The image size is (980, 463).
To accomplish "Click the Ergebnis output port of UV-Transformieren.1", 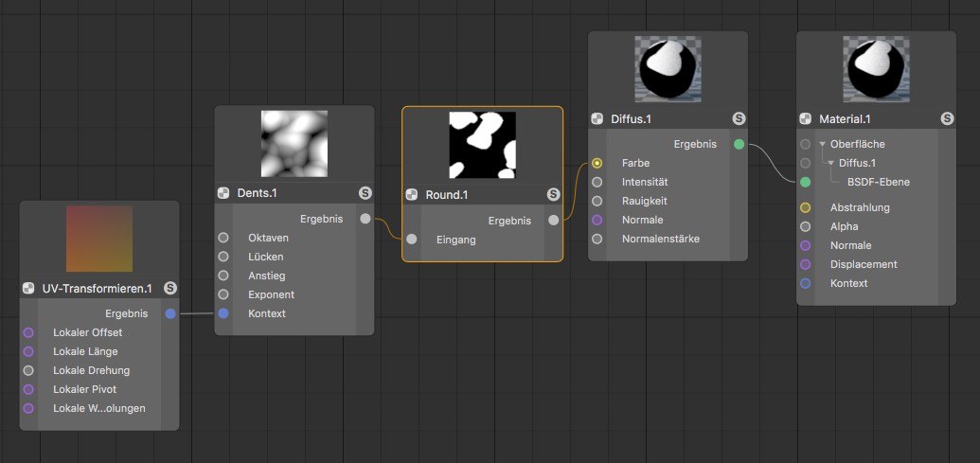I will tap(170, 313).
